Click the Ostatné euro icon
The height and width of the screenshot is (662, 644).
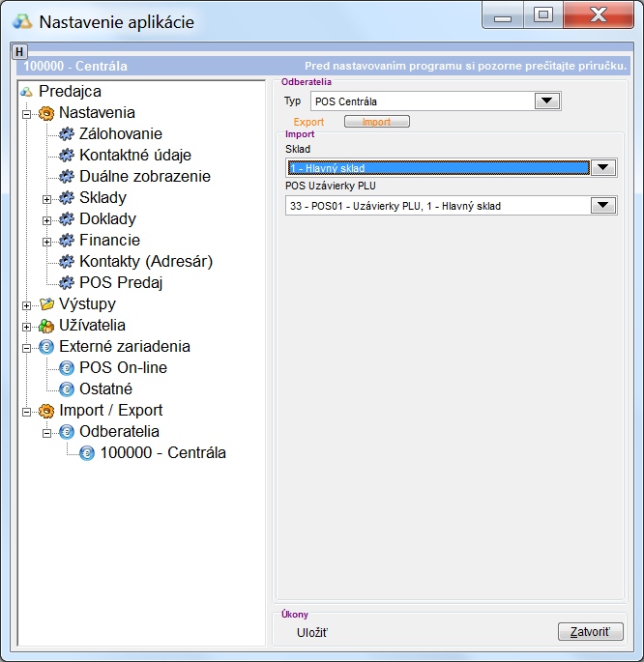click(x=67, y=389)
